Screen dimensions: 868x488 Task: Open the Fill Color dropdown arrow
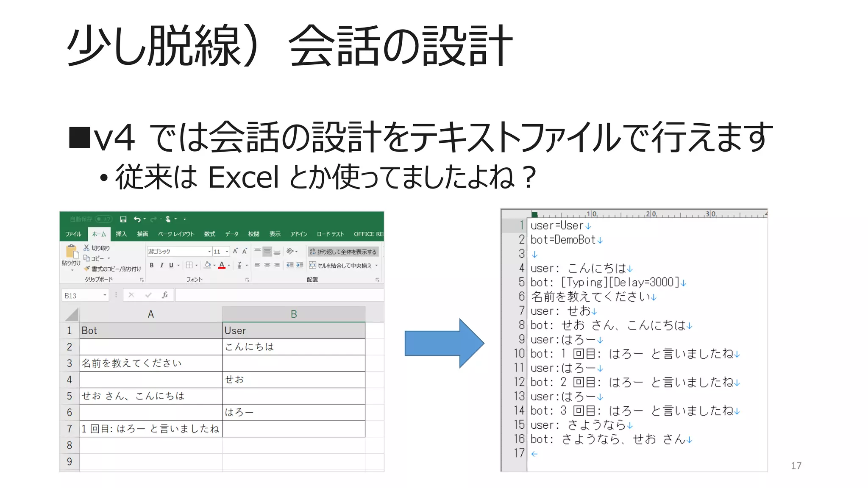point(214,265)
